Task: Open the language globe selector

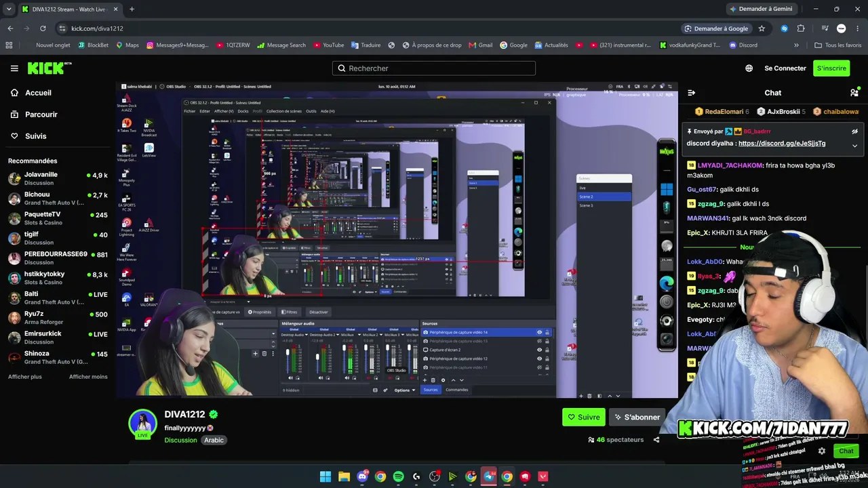Action: pos(749,68)
